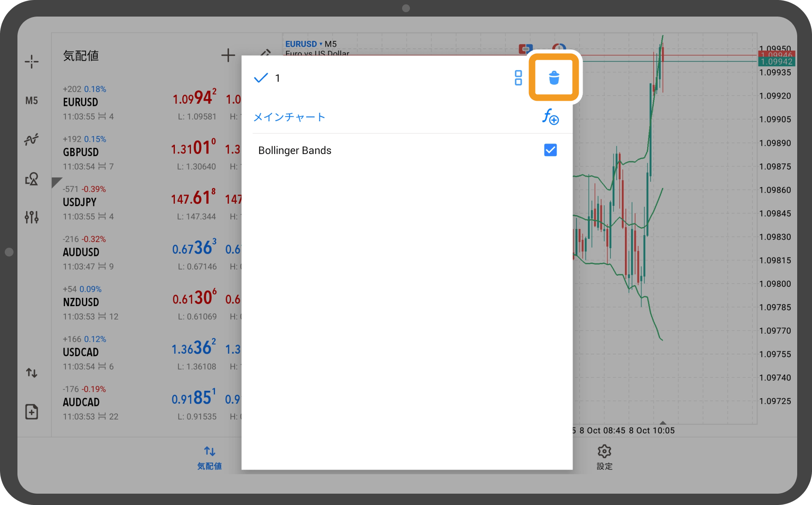
Task: Open the 設定 settings tab
Action: tap(604, 458)
